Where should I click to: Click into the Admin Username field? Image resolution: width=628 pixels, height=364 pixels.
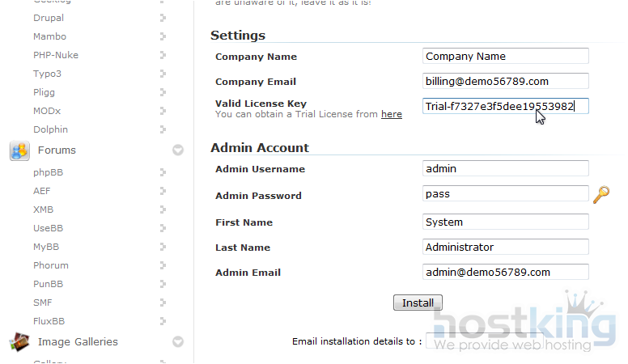506,169
